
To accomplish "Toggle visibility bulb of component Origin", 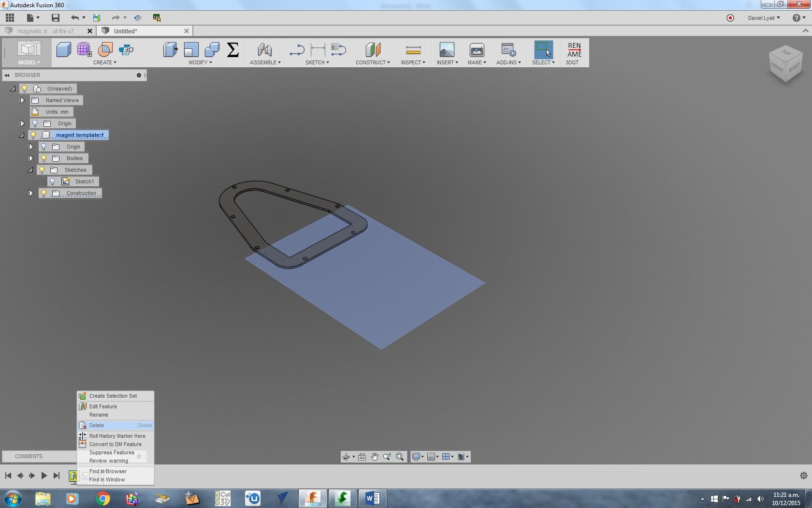I will tap(43, 147).
